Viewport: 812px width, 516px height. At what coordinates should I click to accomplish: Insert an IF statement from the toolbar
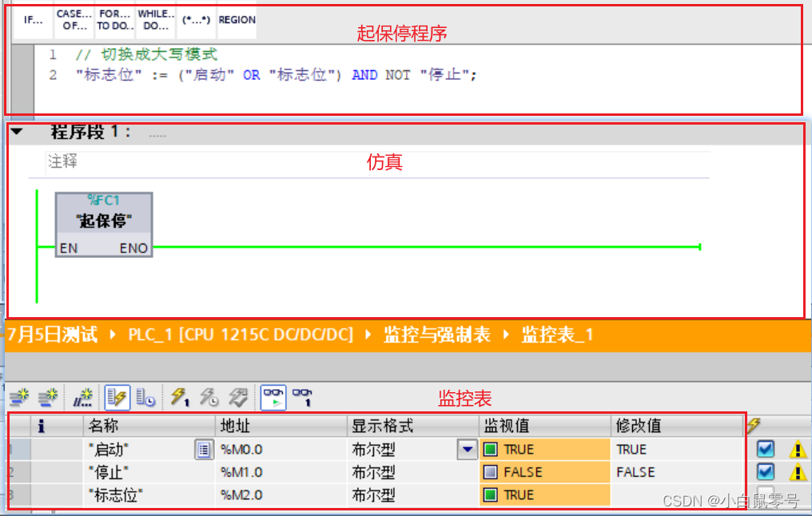point(32,21)
